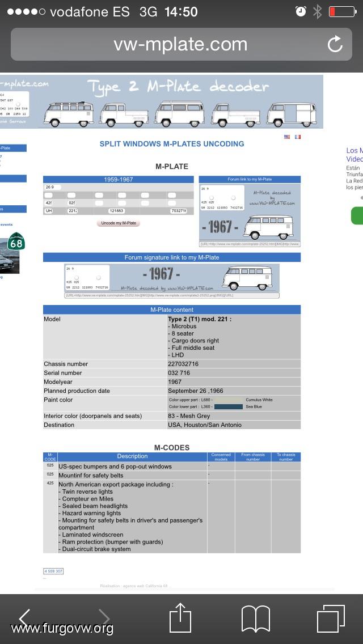Open the share sheet icon
Image resolution: width=363 pixels, height=644 pixels.
pyautogui.click(x=181, y=617)
